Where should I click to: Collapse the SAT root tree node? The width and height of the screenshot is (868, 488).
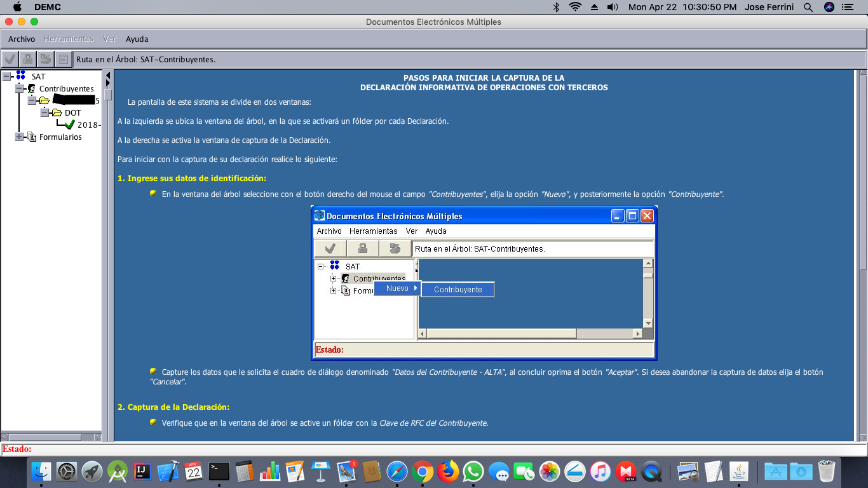(x=6, y=76)
